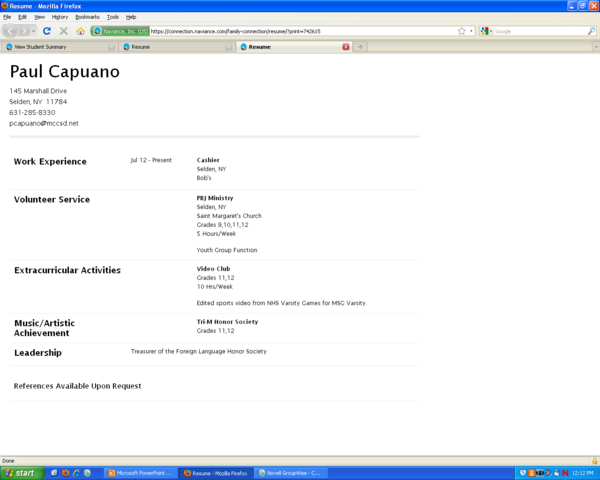This screenshot has width=600, height=480.
Task: Click the Paul Capuano name heading
Action: click(x=65, y=72)
